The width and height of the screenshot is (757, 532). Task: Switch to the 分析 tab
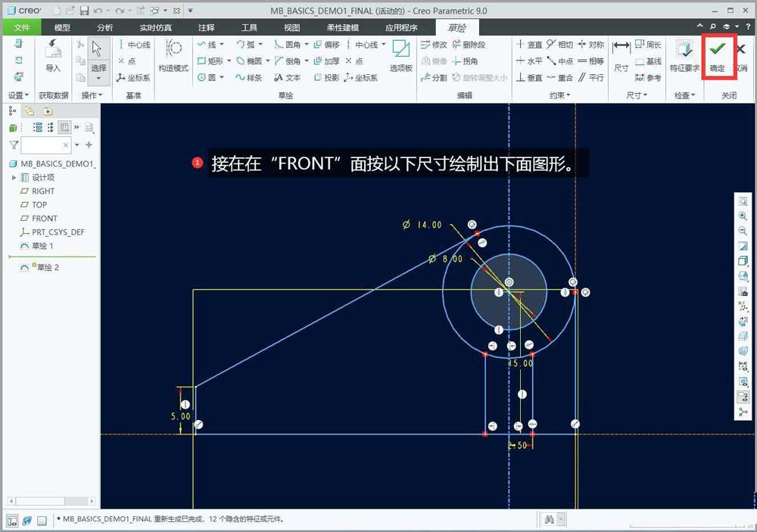[x=104, y=27]
